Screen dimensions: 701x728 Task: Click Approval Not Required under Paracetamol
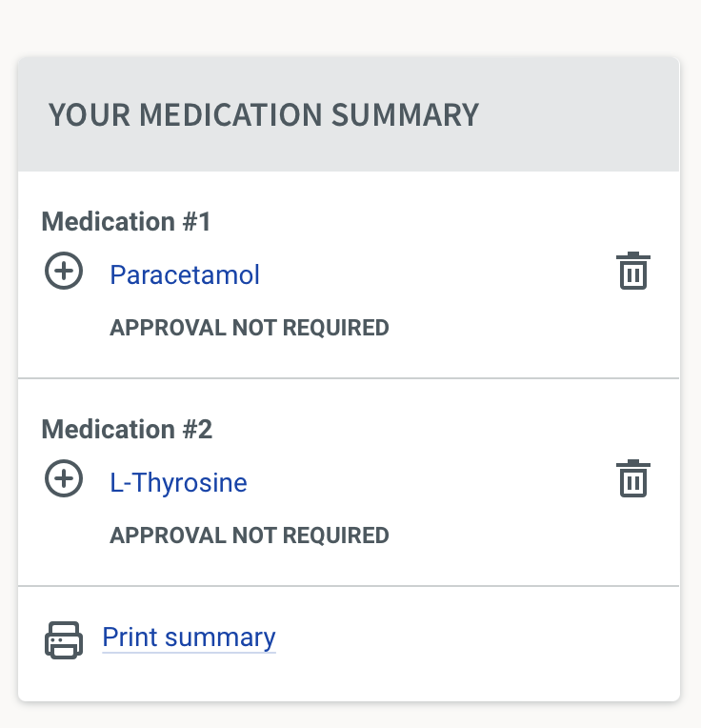(x=250, y=328)
